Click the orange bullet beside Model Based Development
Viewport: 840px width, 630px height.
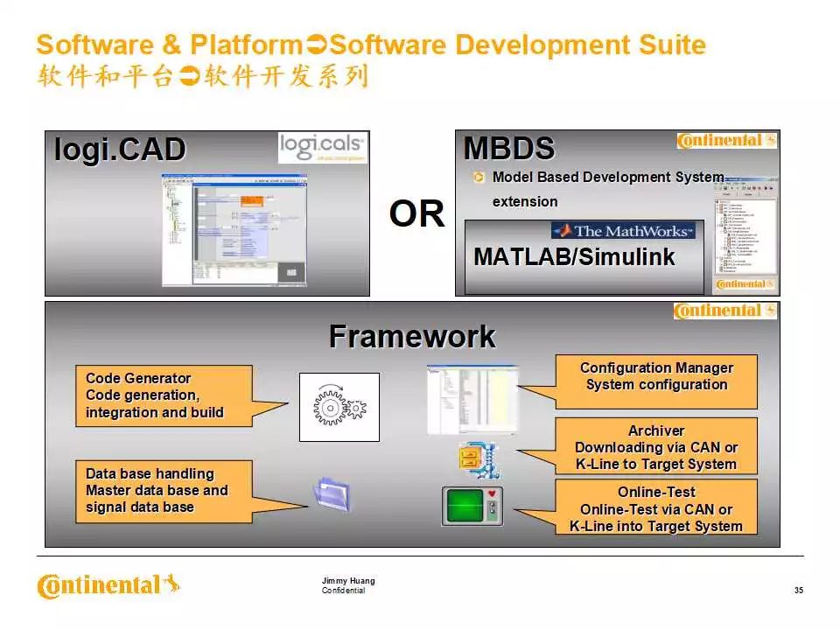478,178
